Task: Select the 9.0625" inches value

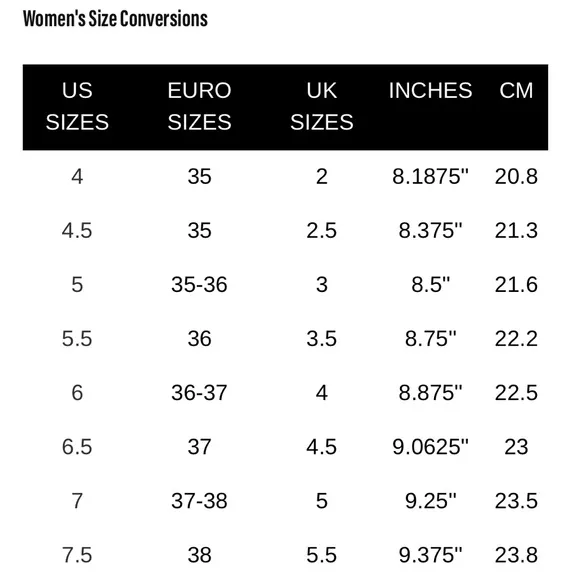Action: pos(430,447)
